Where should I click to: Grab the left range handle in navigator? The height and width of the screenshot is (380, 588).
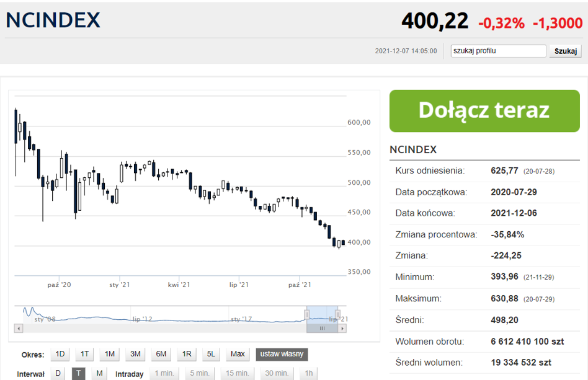point(307,314)
